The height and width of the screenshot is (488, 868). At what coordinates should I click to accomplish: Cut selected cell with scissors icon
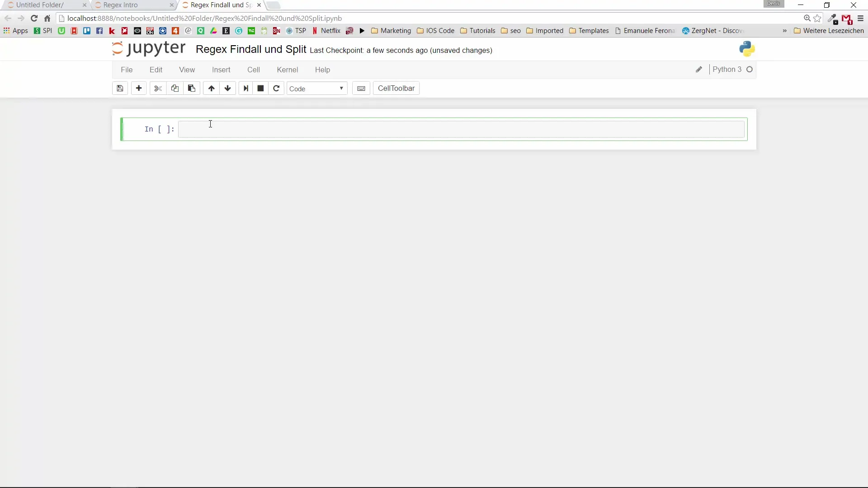[x=158, y=89]
